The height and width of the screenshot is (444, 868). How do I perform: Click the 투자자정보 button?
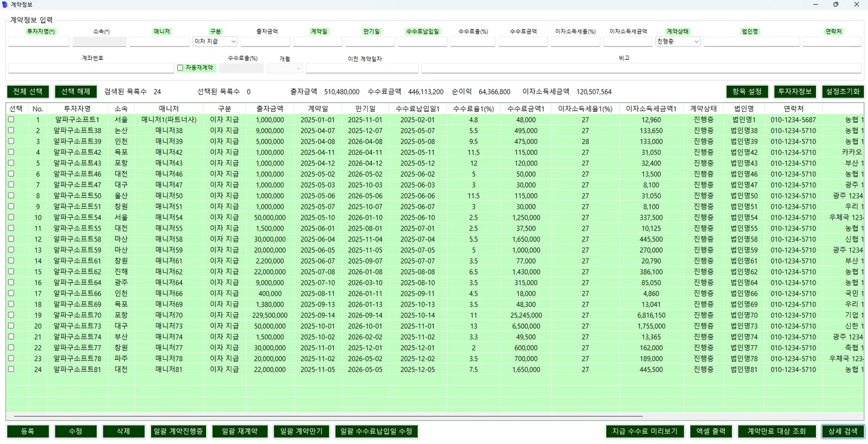[x=795, y=92]
